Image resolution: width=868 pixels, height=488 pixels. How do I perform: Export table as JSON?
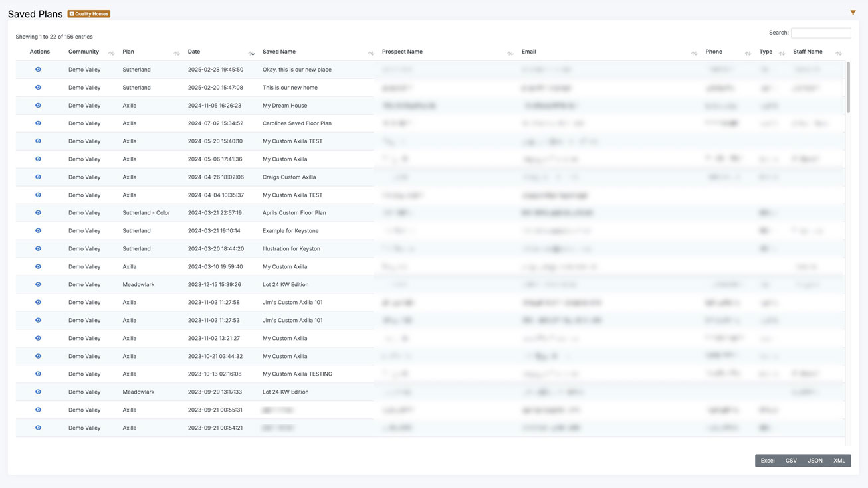[815, 461]
